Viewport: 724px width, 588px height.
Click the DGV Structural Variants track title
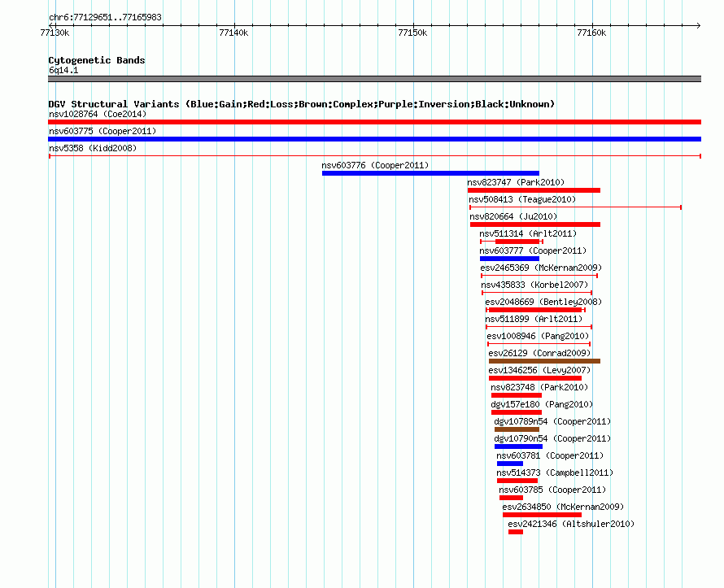302,104
